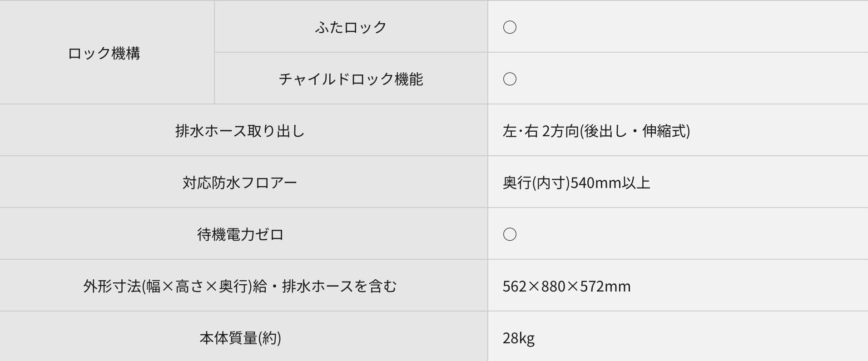Click the 左·右 2方向 text
The height and width of the screenshot is (361, 868).
[x=540, y=131]
